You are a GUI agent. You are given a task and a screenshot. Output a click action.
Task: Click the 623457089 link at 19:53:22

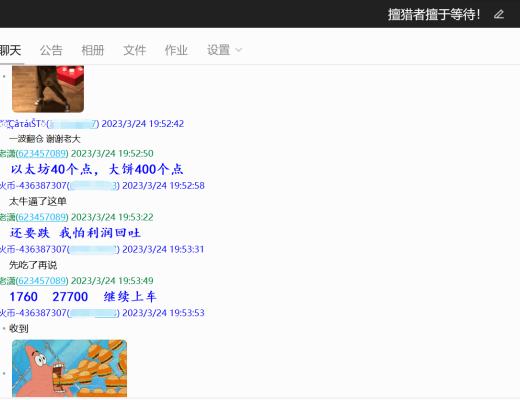42,217
